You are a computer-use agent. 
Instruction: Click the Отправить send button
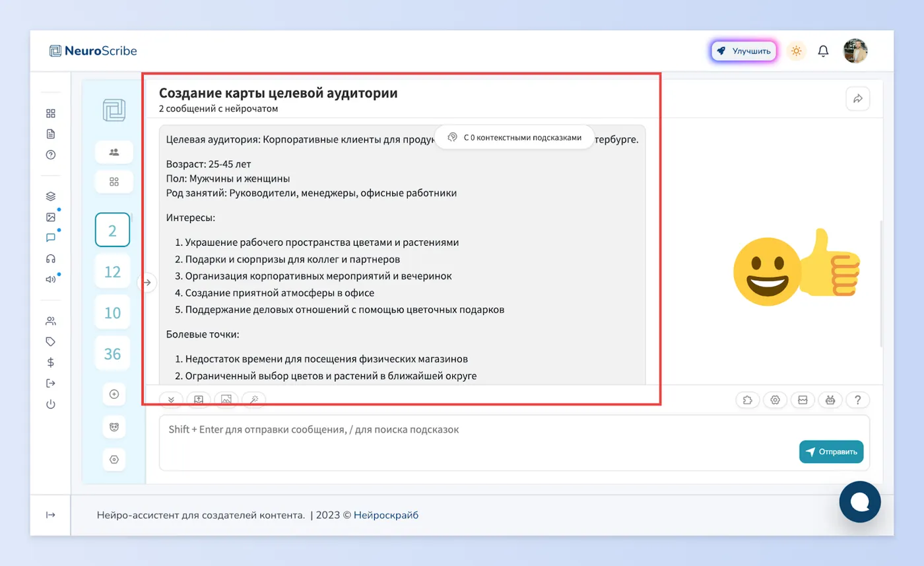(831, 452)
